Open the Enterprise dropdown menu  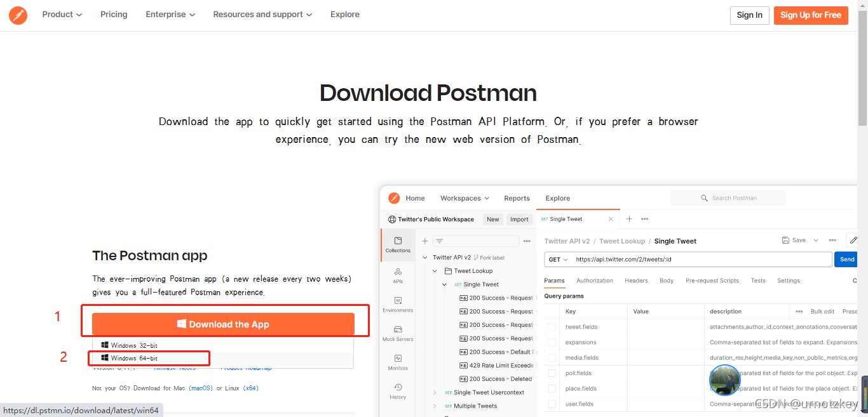click(170, 15)
